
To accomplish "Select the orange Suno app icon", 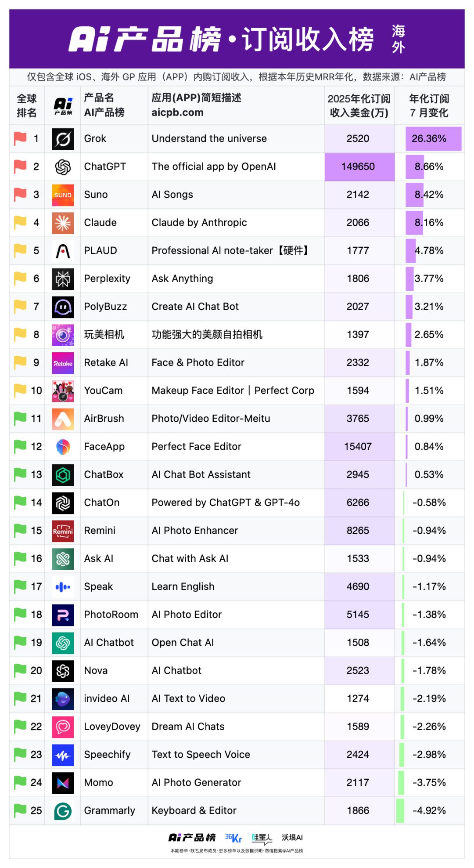I will click(63, 195).
